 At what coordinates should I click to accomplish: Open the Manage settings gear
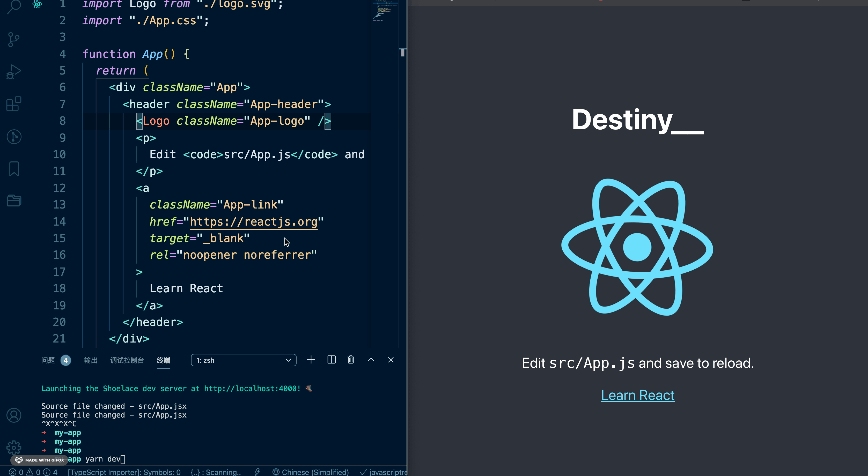[14, 447]
